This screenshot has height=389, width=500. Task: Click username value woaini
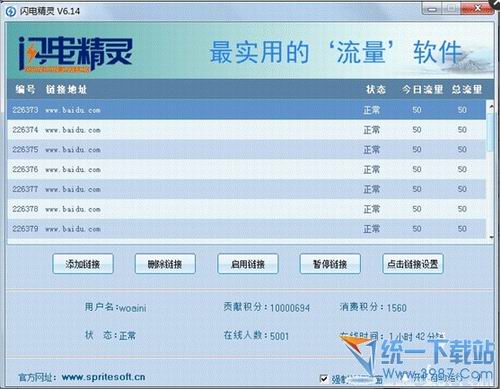tap(133, 308)
